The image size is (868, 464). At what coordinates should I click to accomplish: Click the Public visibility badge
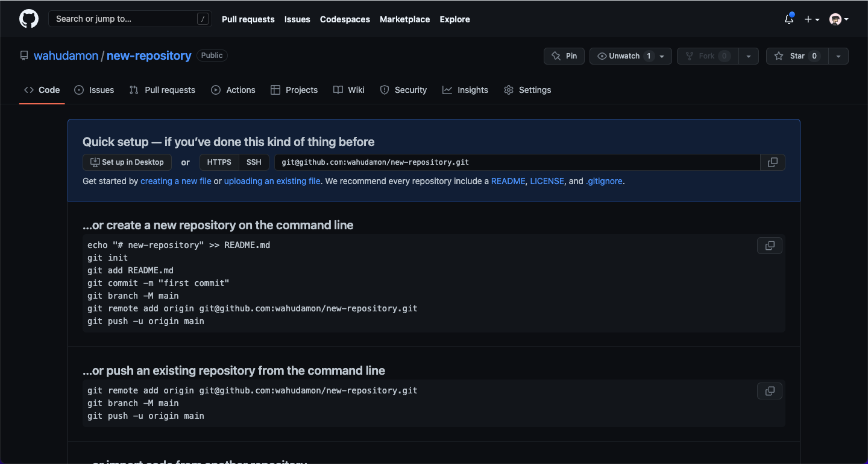pos(212,56)
